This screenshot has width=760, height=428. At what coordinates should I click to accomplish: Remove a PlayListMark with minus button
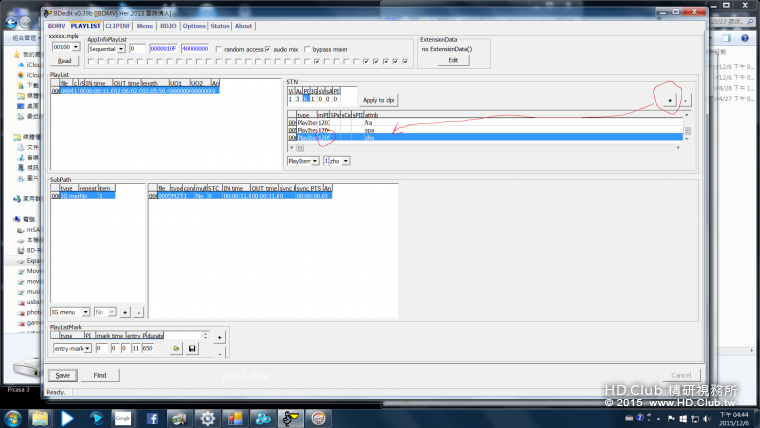pyautogui.click(x=219, y=354)
